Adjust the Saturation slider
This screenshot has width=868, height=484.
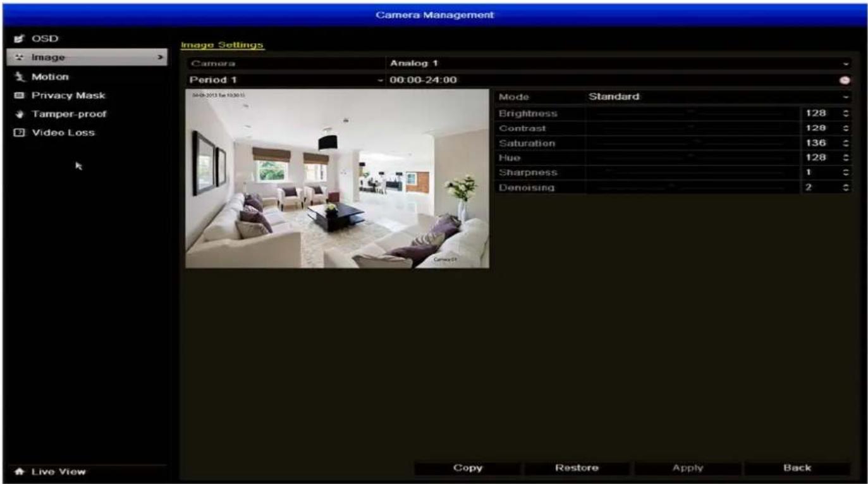click(x=692, y=143)
